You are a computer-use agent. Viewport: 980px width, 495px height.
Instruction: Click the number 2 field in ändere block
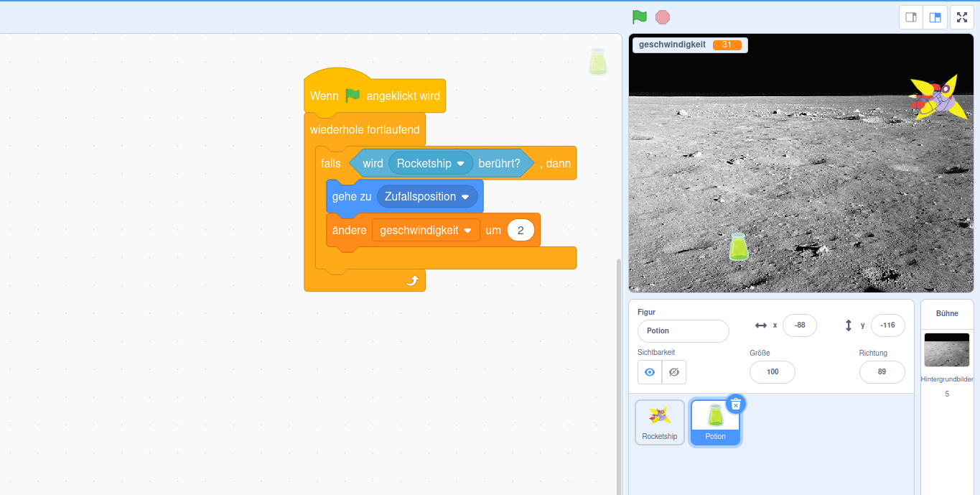pos(521,230)
